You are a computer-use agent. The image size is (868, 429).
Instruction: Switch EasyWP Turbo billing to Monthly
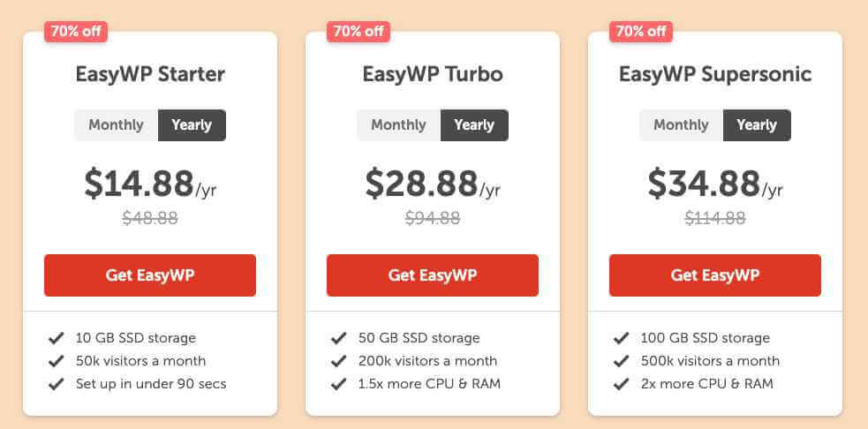(x=398, y=125)
